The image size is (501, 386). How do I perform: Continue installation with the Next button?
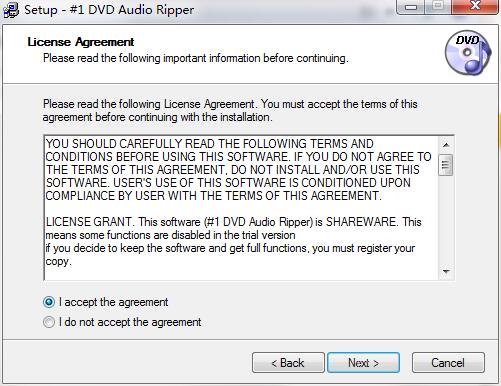363,362
